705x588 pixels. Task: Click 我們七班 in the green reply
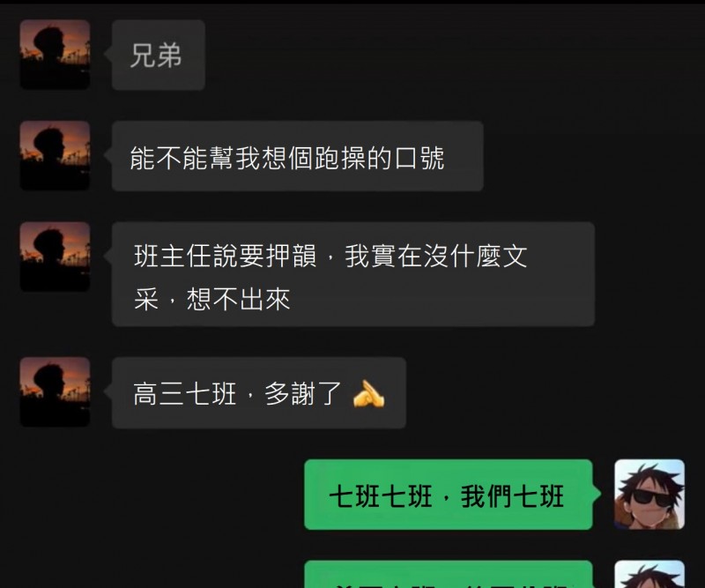pyautogui.click(x=512, y=496)
